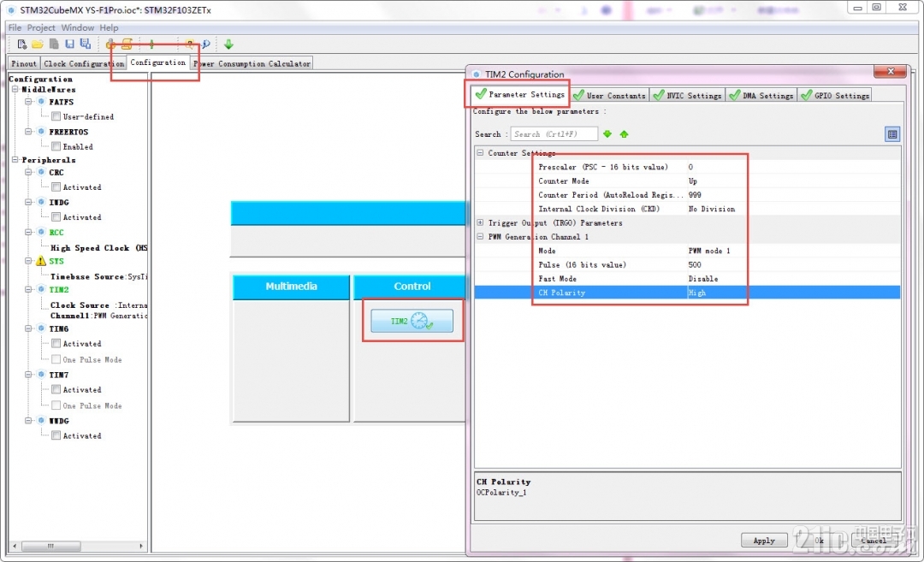Image resolution: width=924 pixels, height=562 pixels.
Task: Open the Project menu
Action: pos(41,27)
